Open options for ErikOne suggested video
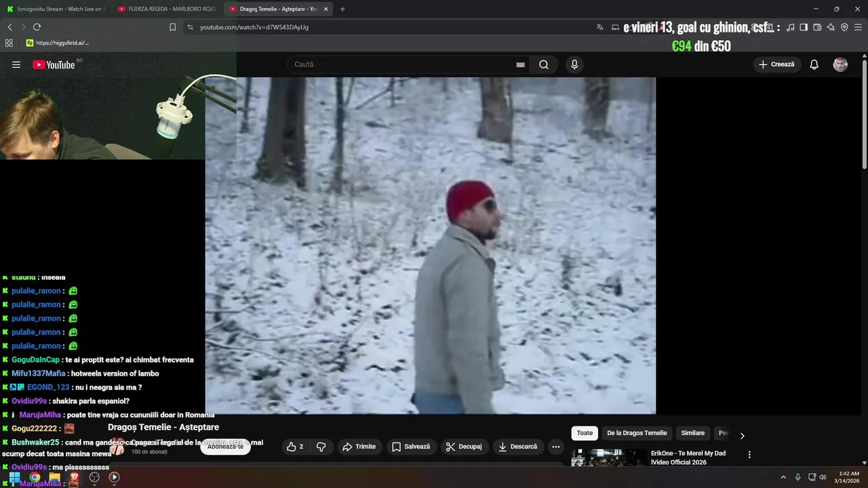 point(749,454)
